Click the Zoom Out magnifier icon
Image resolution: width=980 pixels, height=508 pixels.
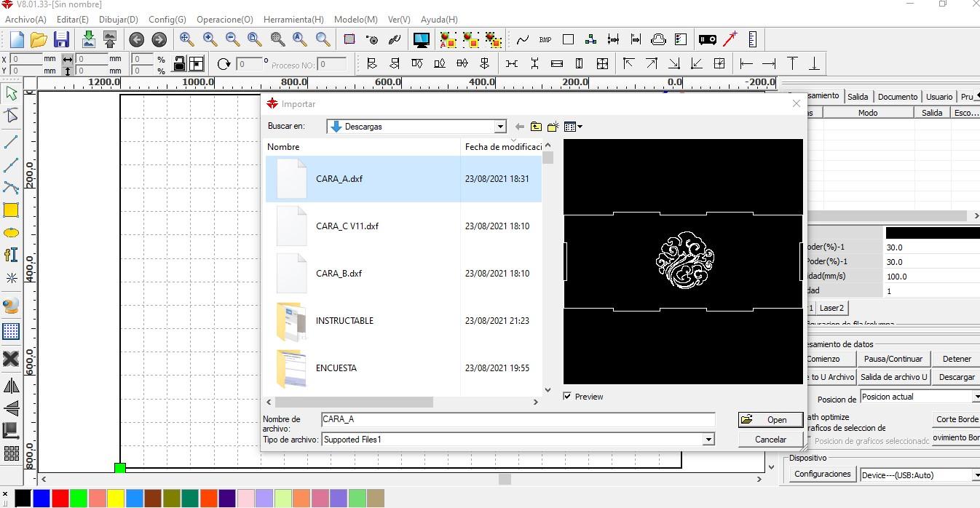232,39
